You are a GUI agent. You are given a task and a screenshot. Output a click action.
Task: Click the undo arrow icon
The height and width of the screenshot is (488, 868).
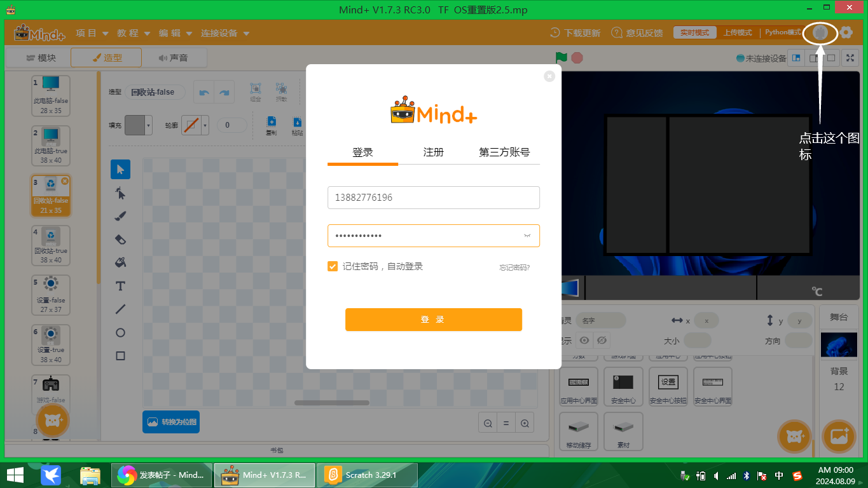pos(204,92)
